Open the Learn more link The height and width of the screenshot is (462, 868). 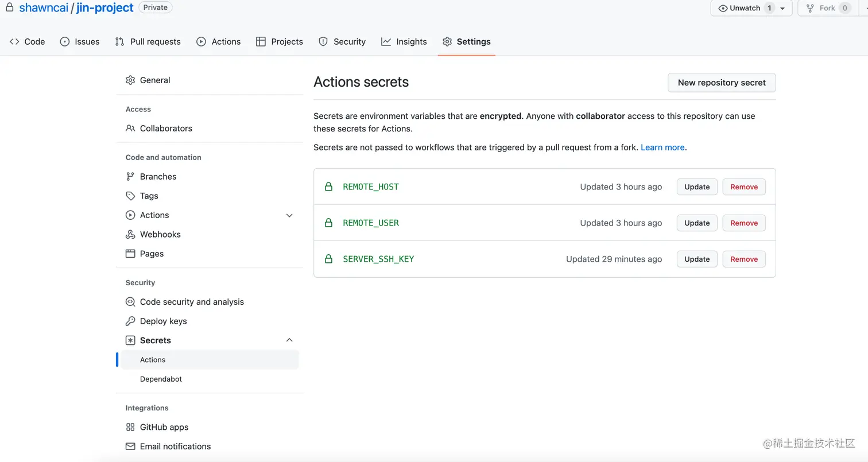click(x=662, y=147)
